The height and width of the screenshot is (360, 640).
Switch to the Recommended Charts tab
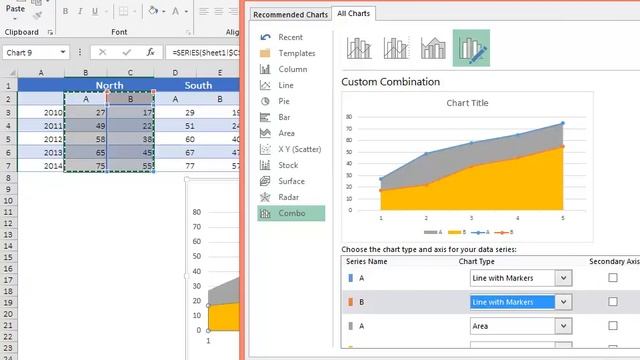(x=291, y=14)
